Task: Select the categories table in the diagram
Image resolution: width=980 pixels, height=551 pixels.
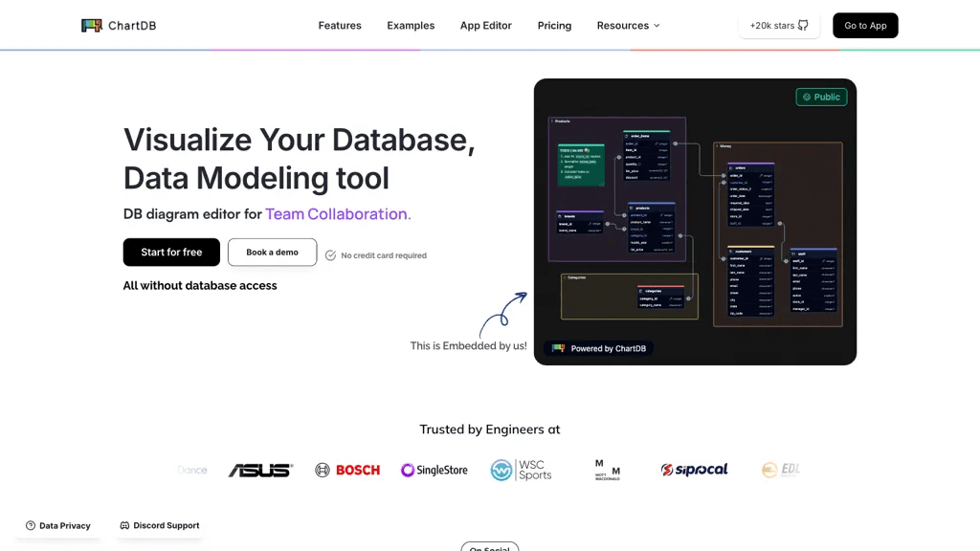Action: point(660,298)
